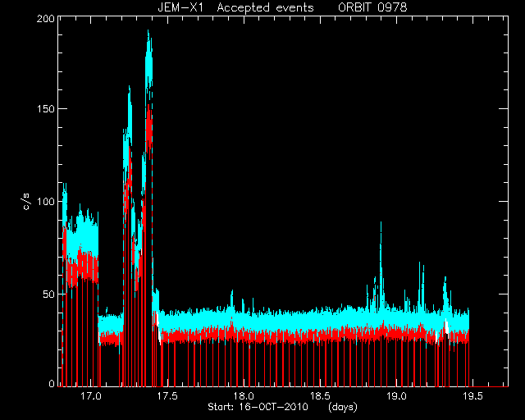Click the 17.5 tick label on x-axis
Viewport: 525px width, 420px height.
[167, 396]
